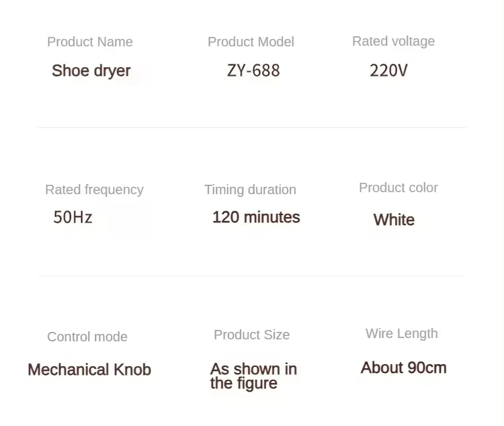Click the "Timing duration" label

click(250, 189)
